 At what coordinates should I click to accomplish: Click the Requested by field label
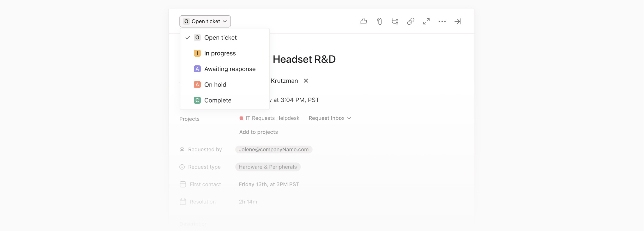[x=205, y=149]
